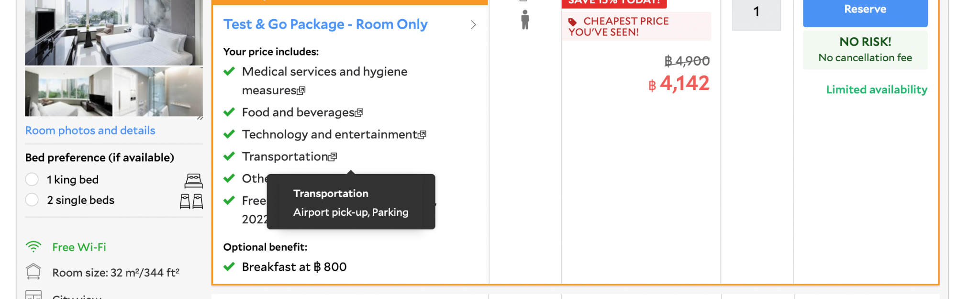Click the room size icon
This screenshot has height=299, width=980.
tap(33, 272)
